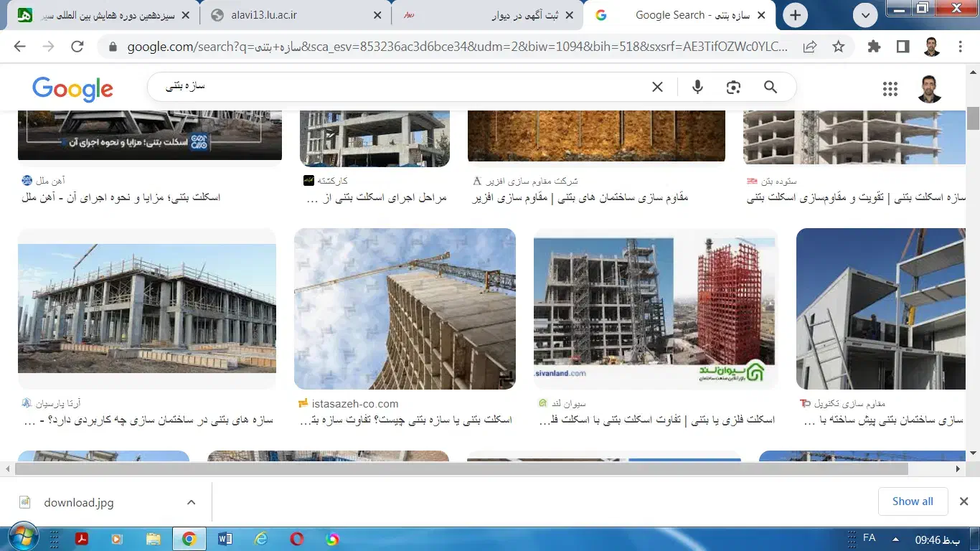
Task: Reload the Google search page
Action: click(x=77, y=47)
